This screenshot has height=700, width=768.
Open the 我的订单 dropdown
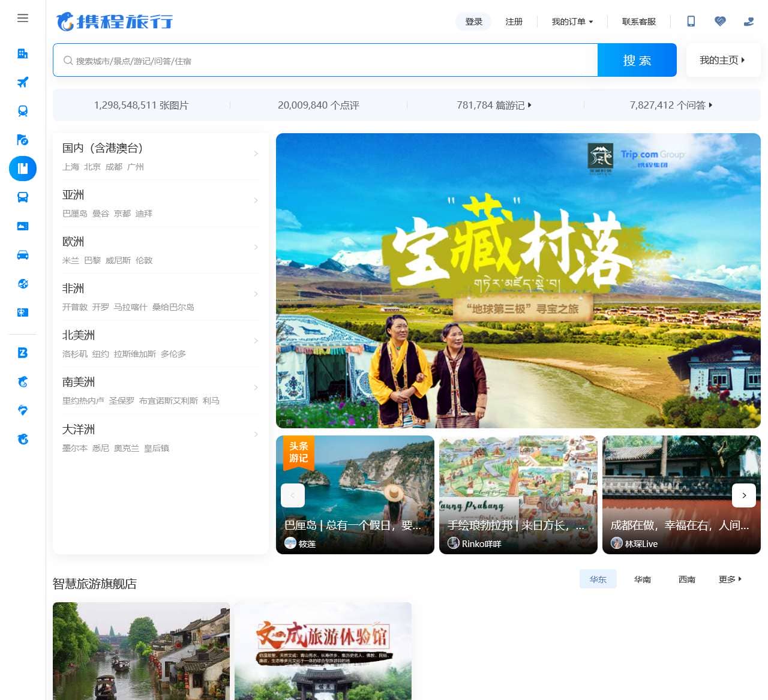[572, 22]
